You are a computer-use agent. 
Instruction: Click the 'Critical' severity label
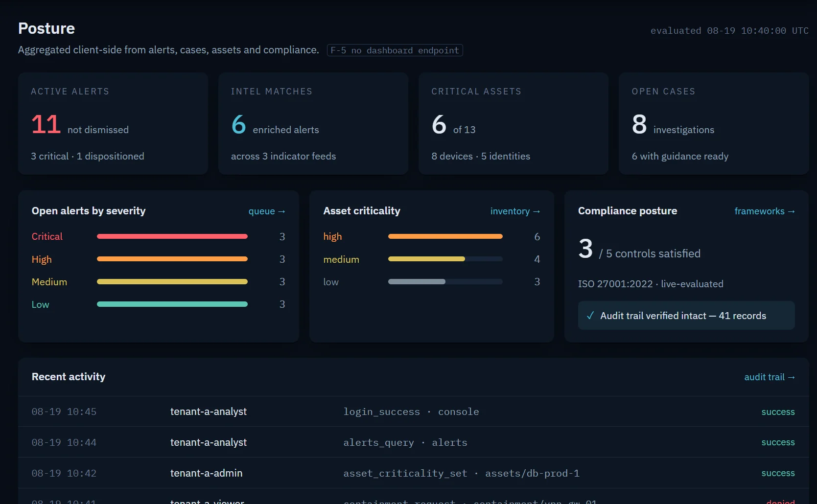click(x=47, y=236)
